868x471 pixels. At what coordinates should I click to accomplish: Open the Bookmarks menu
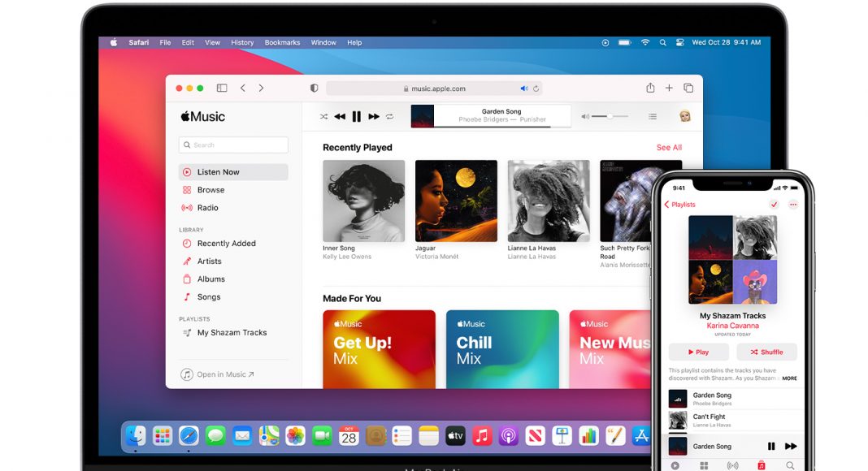tap(282, 42)
